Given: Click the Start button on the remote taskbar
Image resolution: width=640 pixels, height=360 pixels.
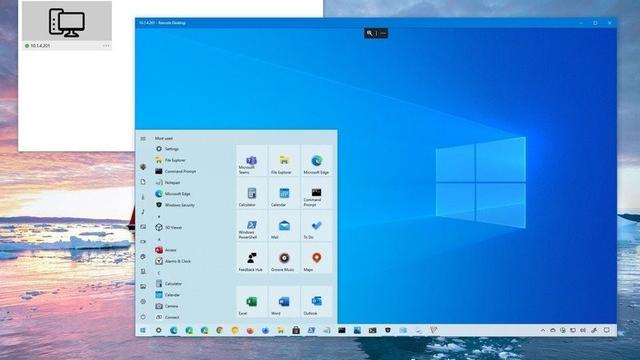Looking at the screenshot, I should (x=143, y=330).
